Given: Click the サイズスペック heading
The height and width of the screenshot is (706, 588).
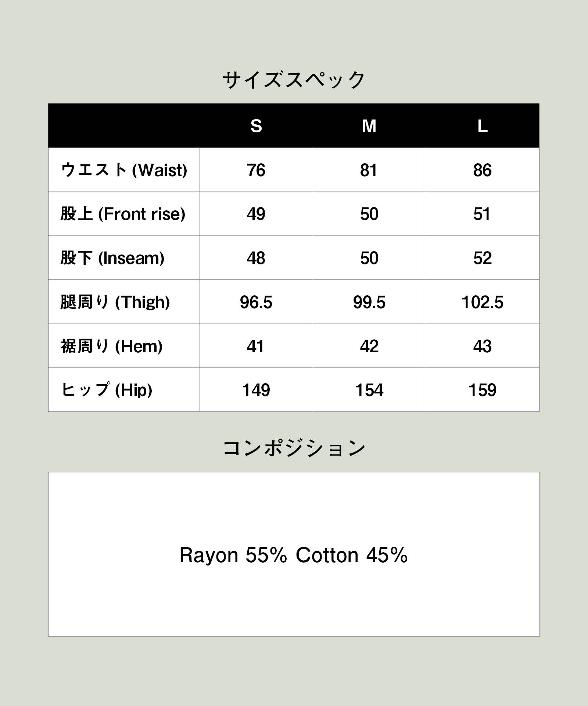Looking at the screenshot, I should pos(294,80).
